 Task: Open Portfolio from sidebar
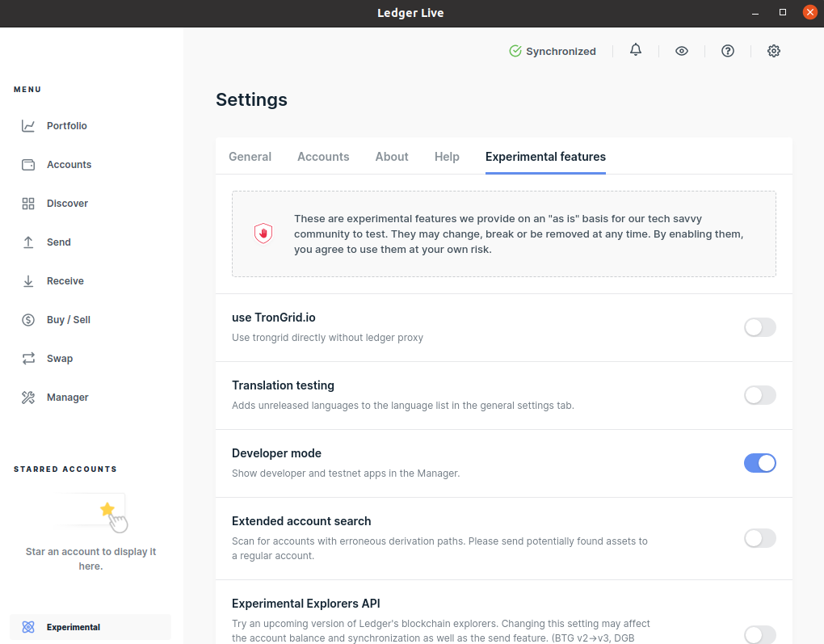66,126
